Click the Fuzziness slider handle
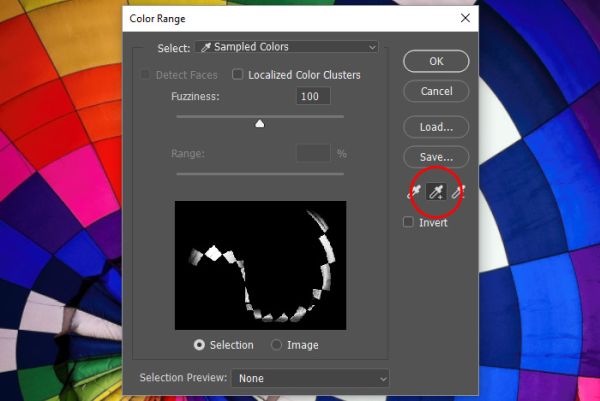The height and width of the screenshot is (401, 600). [x=260, y=123]
